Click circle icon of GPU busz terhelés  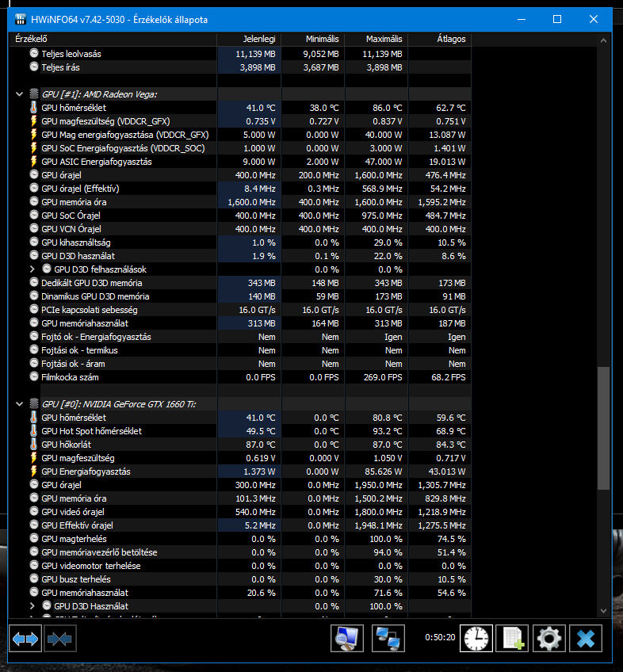click(x=34, y=578)
